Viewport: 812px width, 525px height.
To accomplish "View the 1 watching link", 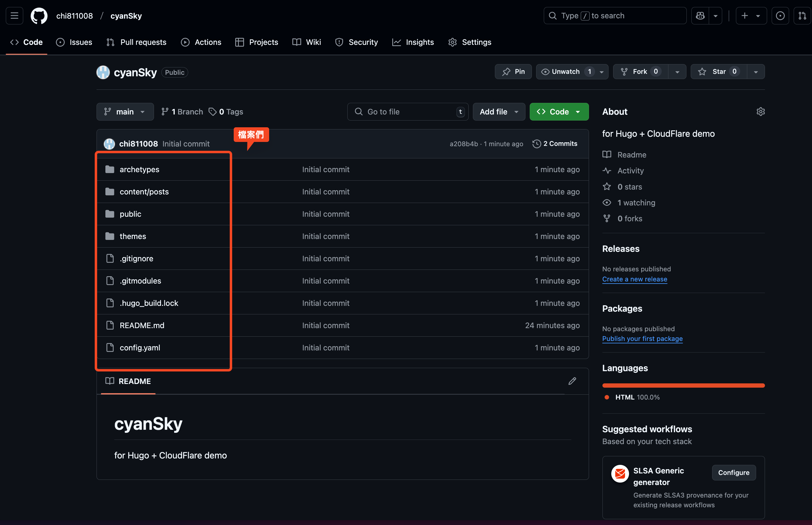I will point(629,202).
